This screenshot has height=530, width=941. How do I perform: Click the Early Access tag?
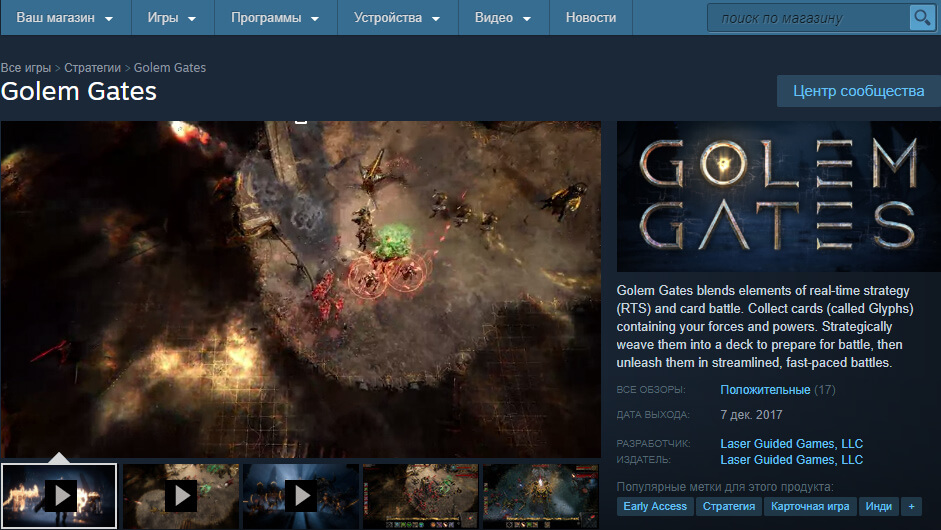pyautogui.click(x=655, y=506)
